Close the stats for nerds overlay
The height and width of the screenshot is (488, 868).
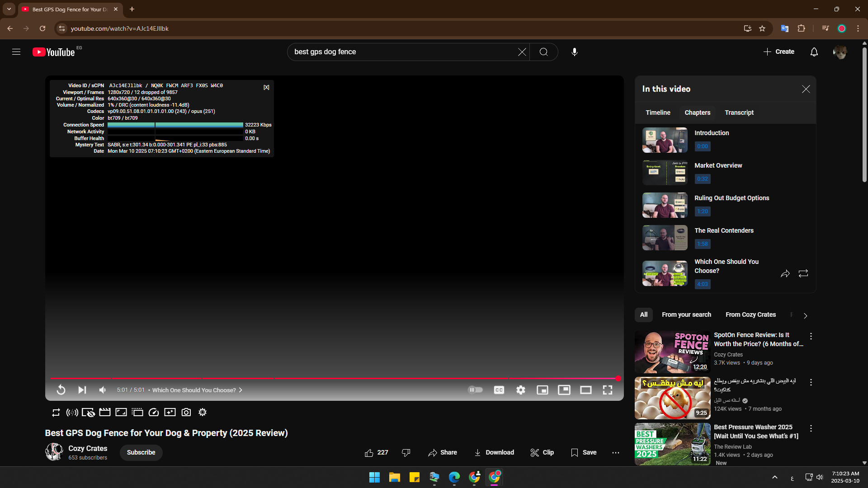(266, 87)
